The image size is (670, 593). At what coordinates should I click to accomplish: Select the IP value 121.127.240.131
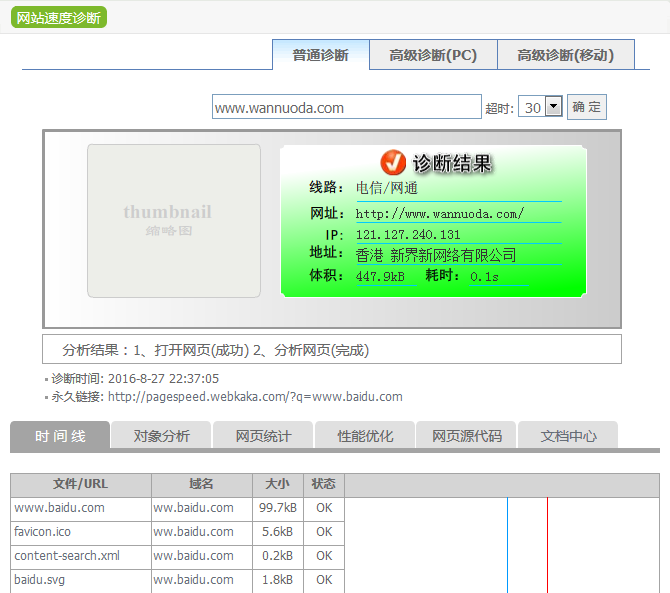408,235
